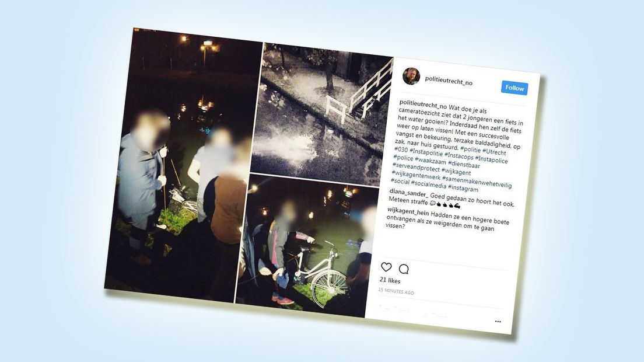Open the photo with the white bicycle

click(306, 245)
